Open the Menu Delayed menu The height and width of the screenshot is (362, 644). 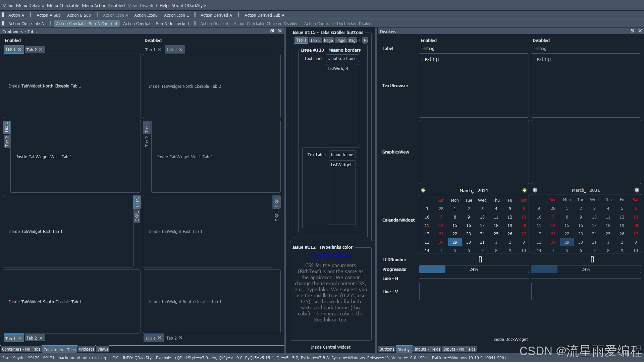(30, 5)
